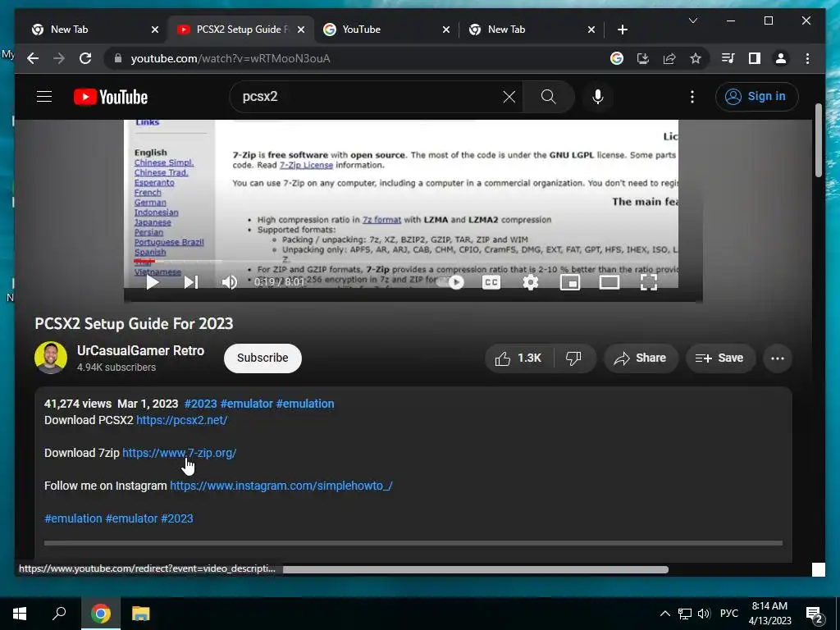
Task: Click the video progress bar
Action: tap(405, 262)
